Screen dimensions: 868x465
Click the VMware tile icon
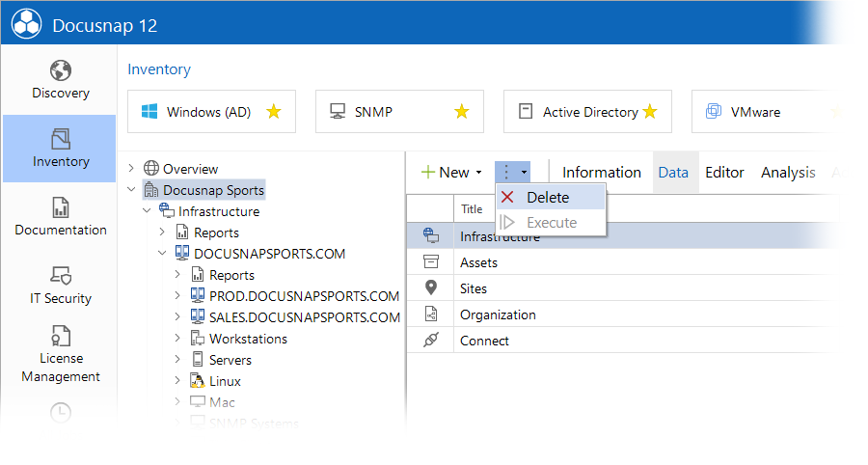(714, 111)
